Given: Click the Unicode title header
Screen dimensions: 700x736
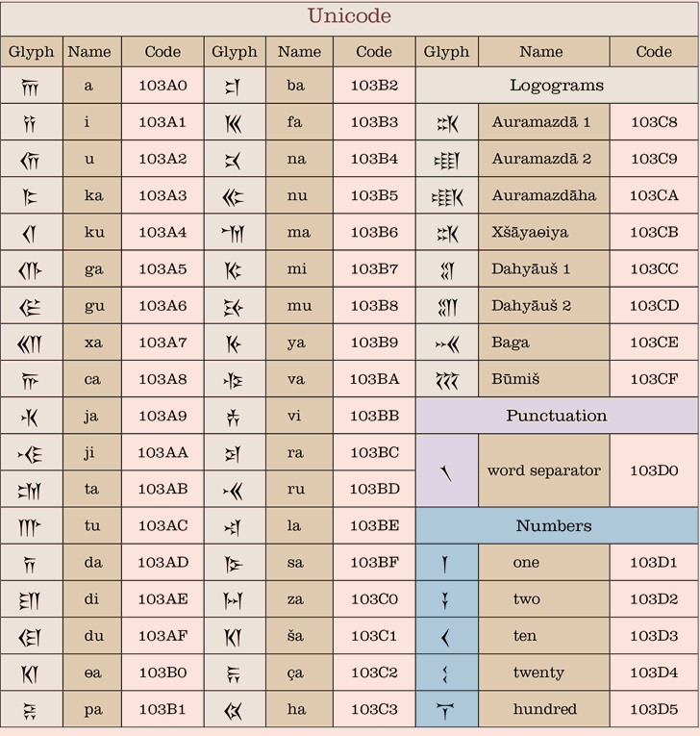Looking at the screenshot, I should 349,16.
